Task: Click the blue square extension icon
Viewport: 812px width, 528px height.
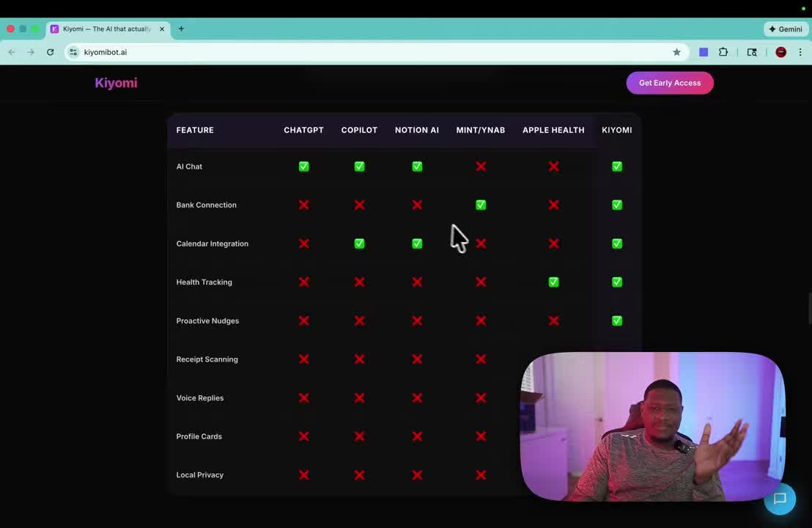Action: coord(704,52)
